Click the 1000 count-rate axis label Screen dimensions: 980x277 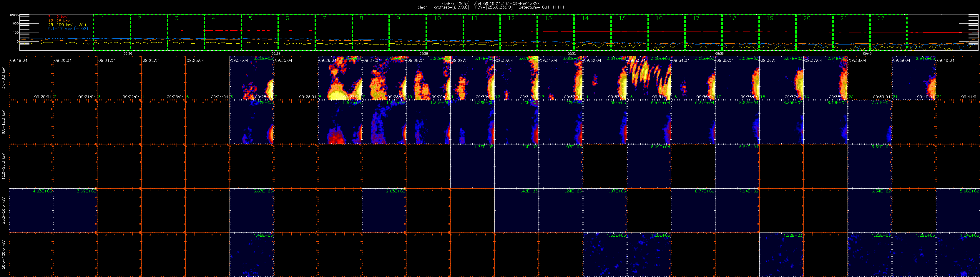click(15, 24)
